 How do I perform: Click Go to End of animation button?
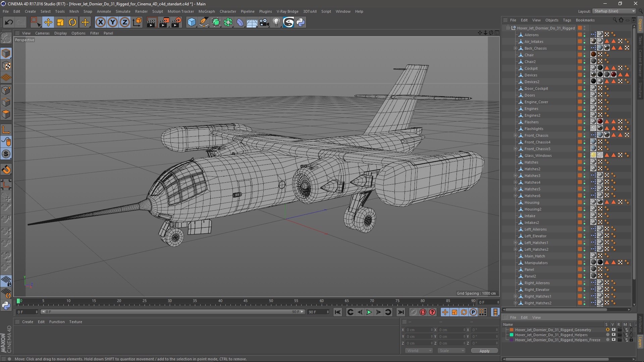point(401,312)
